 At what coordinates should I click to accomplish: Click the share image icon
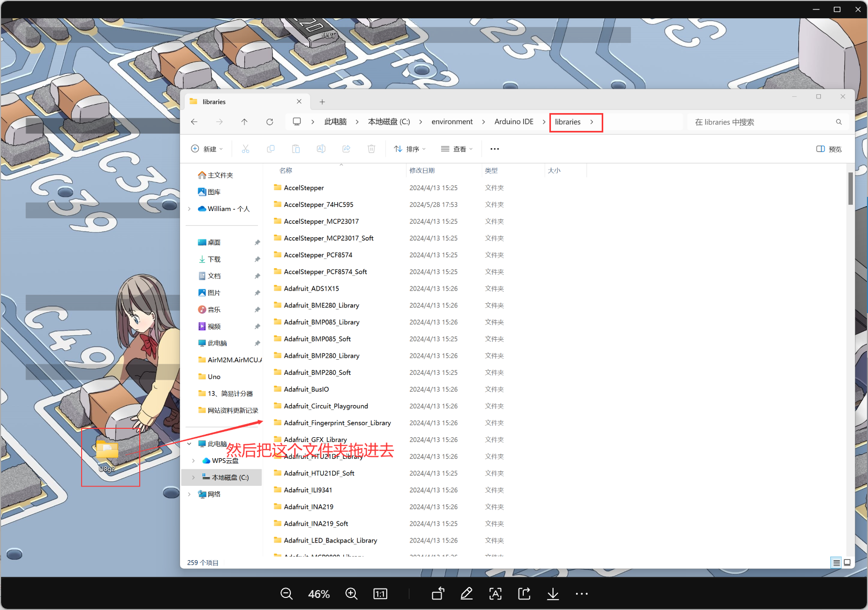(524, 594)
